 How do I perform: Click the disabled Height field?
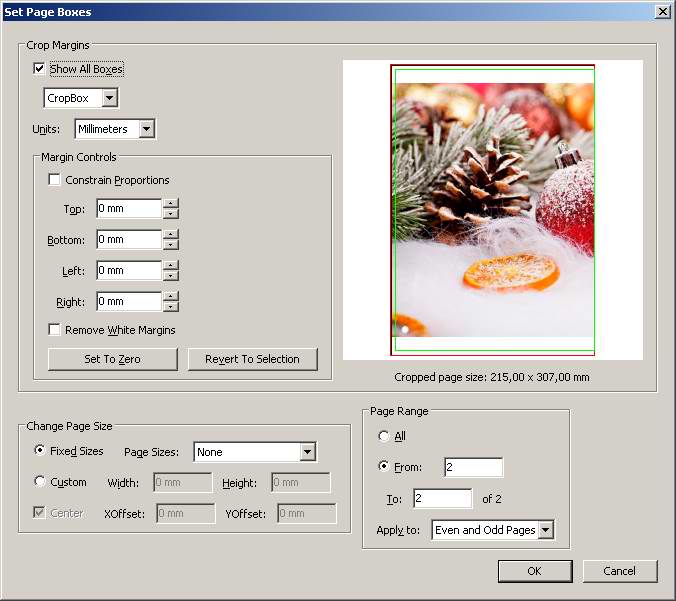click(x=301, y=482)
